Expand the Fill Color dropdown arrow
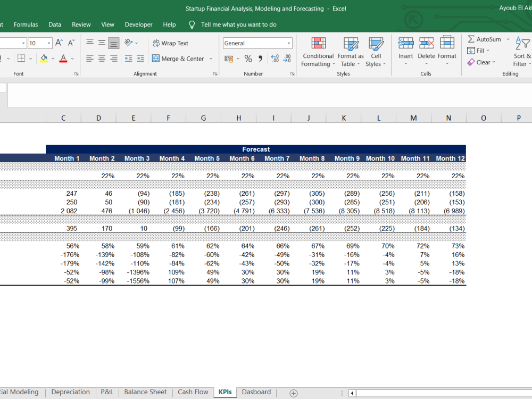532x399 pixels. click(53, 59)
